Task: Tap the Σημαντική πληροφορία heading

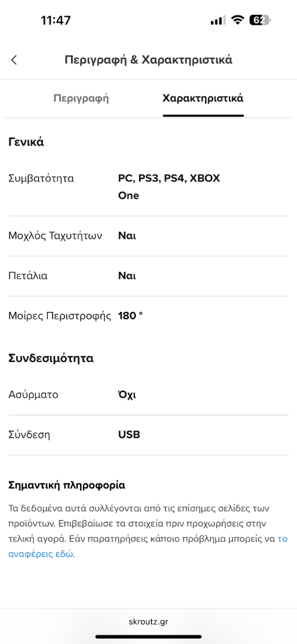Action: tap(67, 485)
